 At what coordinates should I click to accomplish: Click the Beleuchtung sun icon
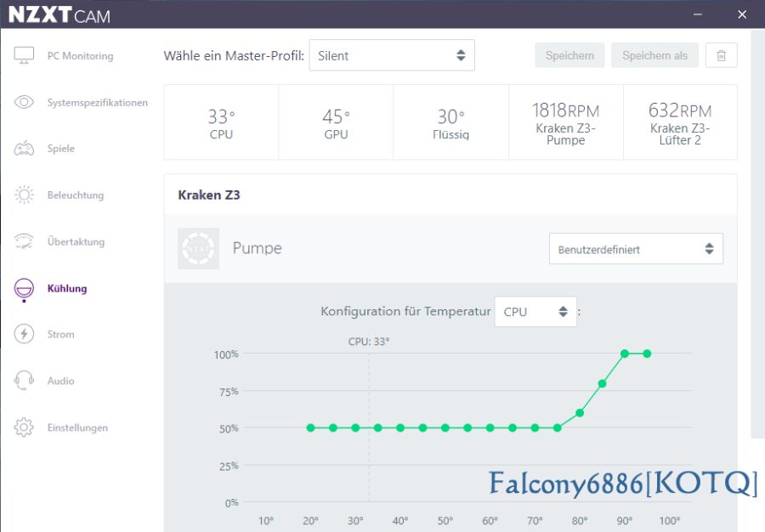pyautogui.click(x=24, y=195)
